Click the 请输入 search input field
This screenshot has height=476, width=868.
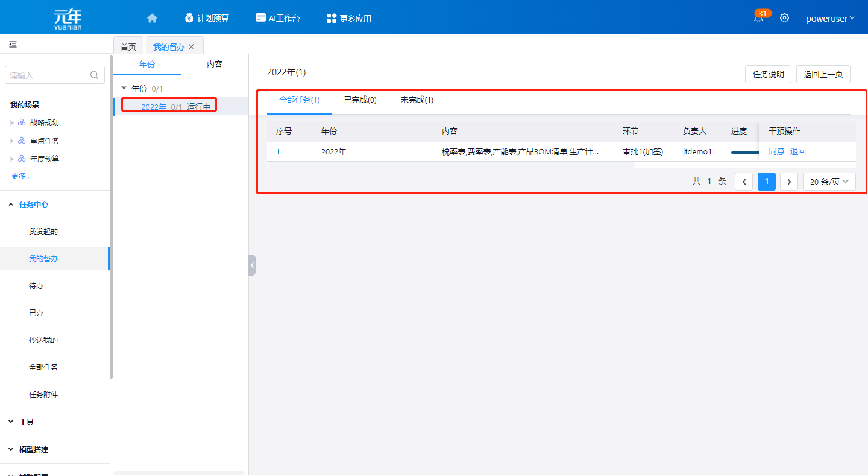point(48,75)
